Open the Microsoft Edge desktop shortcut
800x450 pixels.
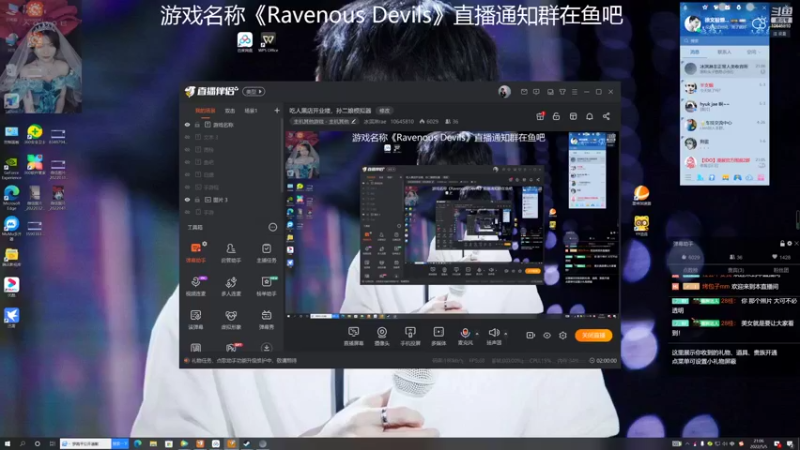tap(11, 198)
